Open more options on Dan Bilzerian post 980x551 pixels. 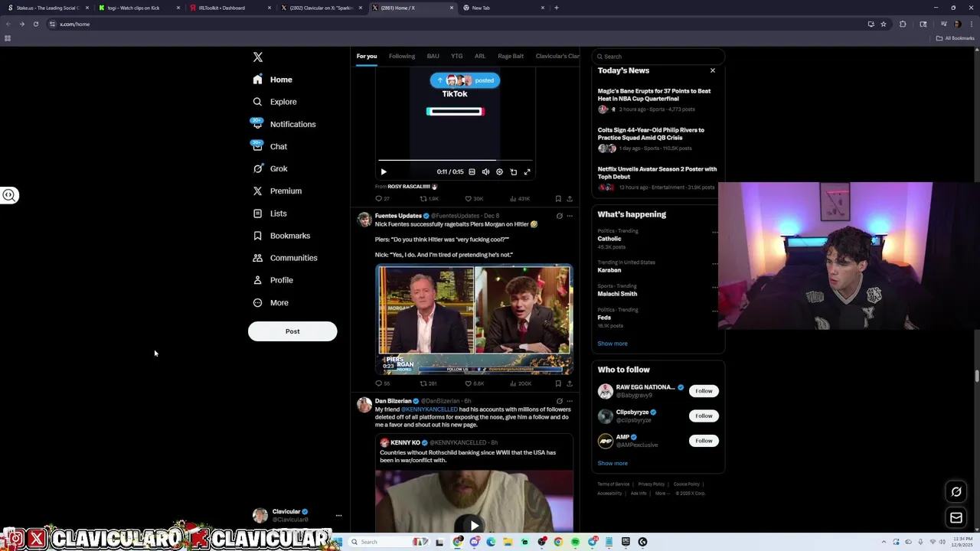[570, 401]
